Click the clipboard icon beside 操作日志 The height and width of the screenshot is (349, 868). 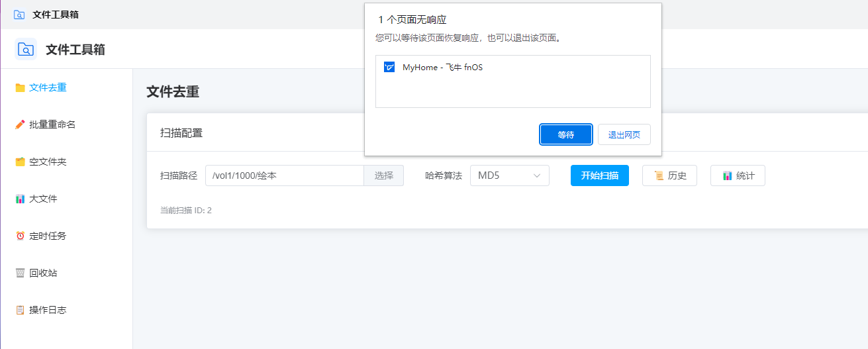tap(20, 310)
